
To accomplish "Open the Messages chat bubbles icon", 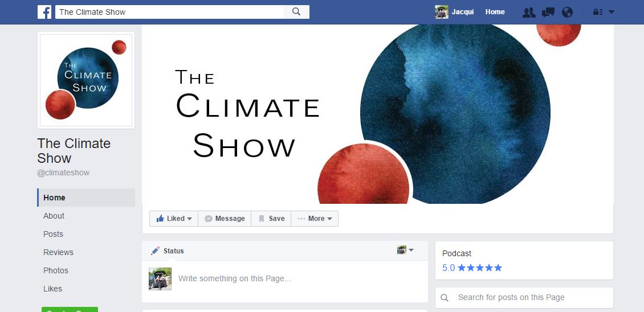I will tap(548, 13).
